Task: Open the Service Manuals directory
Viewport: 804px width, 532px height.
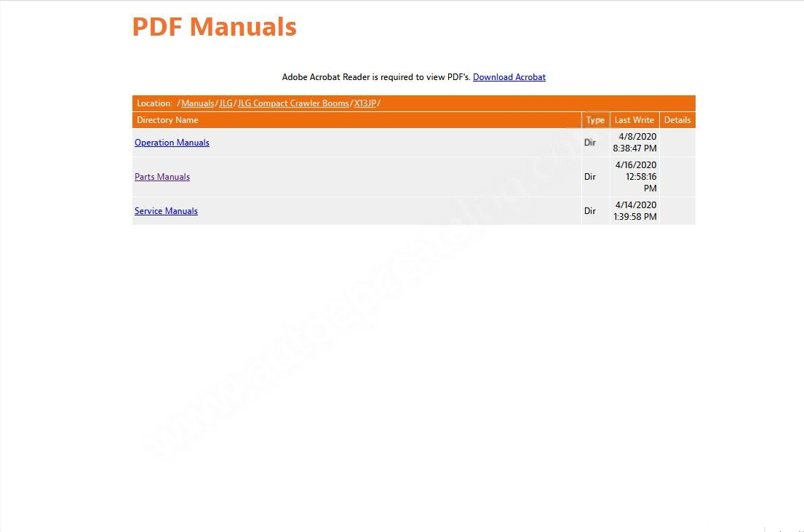Action: pos(166,211)
